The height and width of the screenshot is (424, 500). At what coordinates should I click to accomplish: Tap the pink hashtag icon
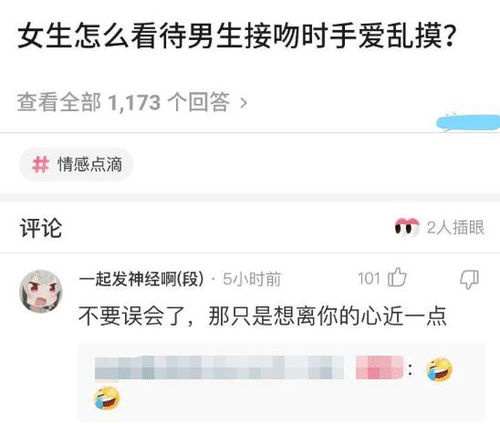41,164
